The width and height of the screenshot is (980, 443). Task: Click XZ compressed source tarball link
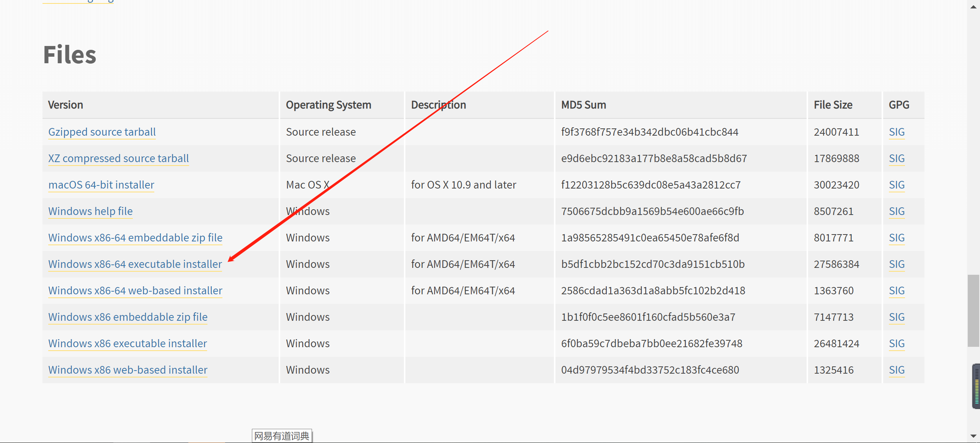pyautogui.click(x=118, y=158)
